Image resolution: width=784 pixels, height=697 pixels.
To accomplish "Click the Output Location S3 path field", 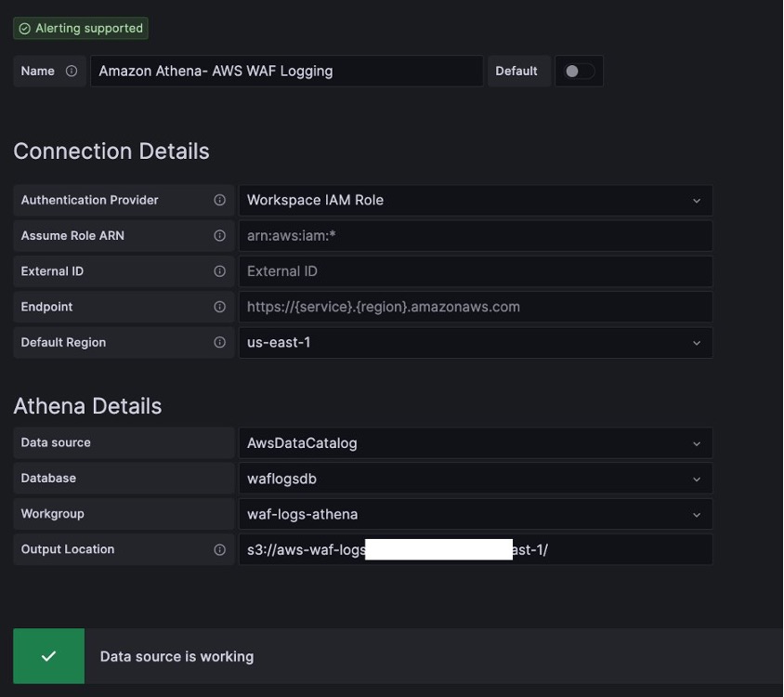I will coord(476,549).
